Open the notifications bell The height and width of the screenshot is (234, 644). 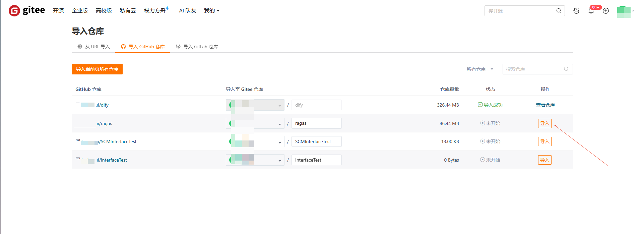coord(591,11)
